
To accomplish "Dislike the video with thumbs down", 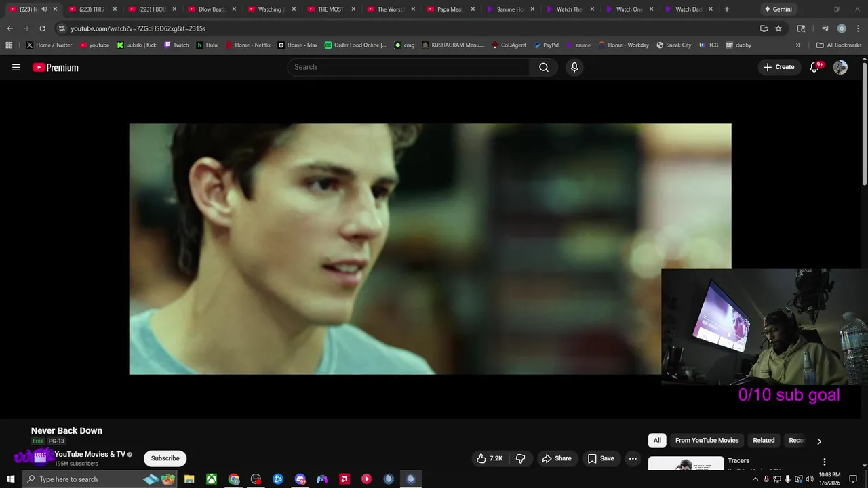I will pos(521,459).
